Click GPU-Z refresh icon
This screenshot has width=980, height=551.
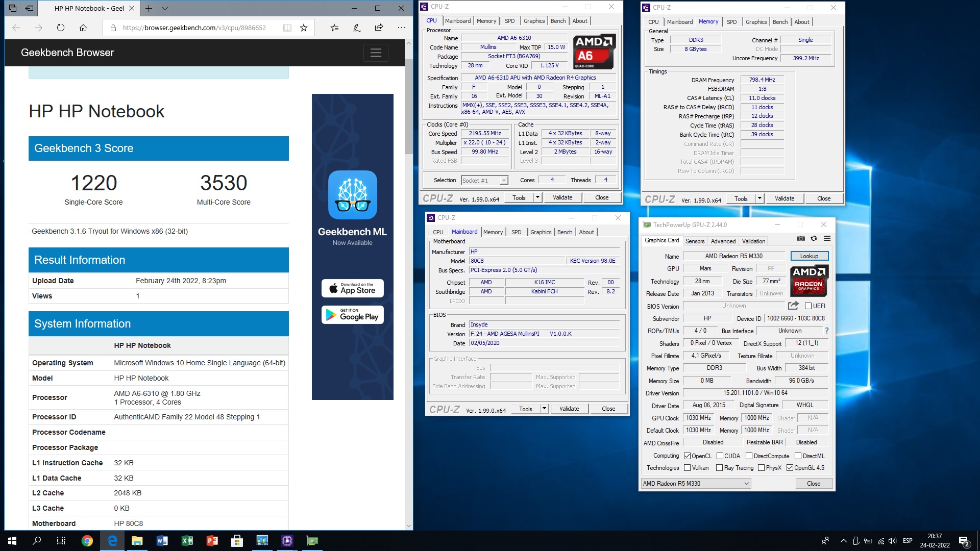click(x=814, y=238)
